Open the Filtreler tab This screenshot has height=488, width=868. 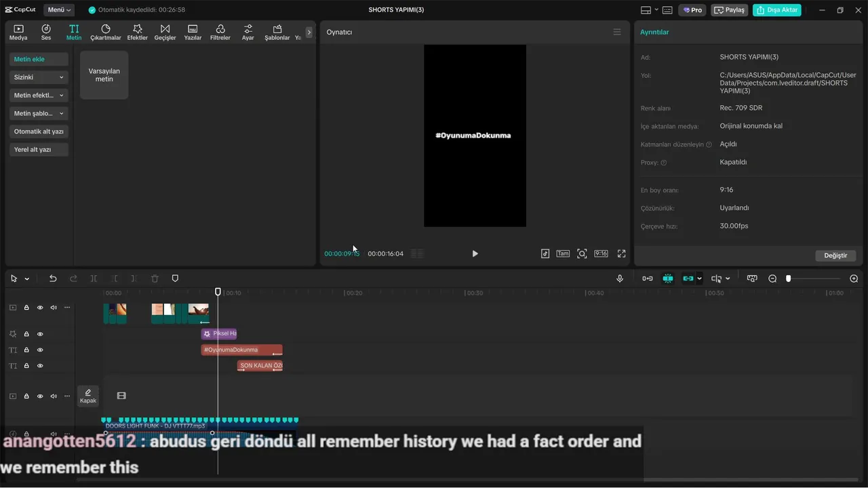coord(220,33)
